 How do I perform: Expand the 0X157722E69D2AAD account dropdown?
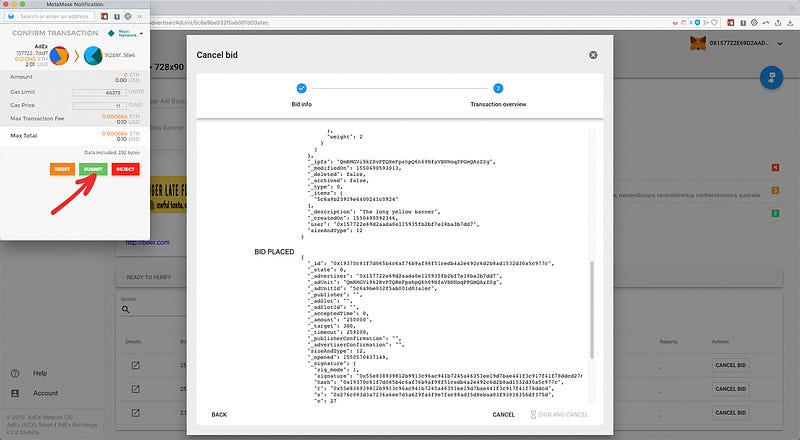(780, 43)
